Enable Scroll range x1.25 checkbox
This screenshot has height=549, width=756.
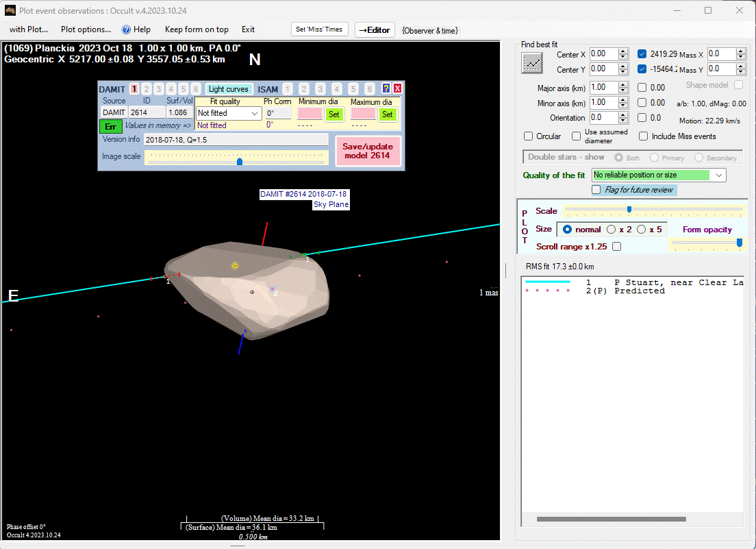617,247
